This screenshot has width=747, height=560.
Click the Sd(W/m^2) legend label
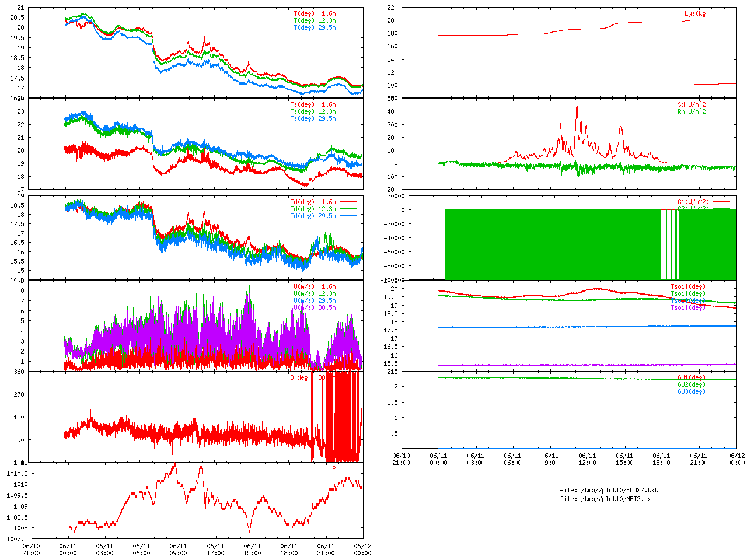(693, 104)
